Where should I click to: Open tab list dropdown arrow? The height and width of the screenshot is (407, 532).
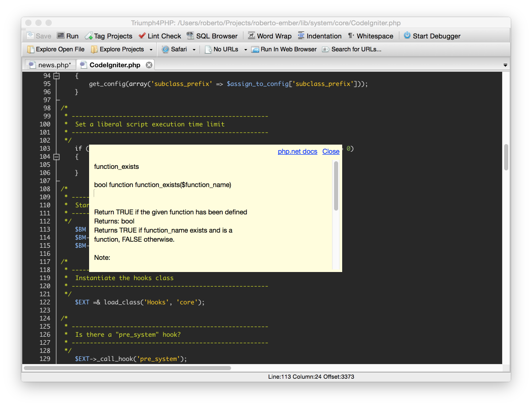505,65
